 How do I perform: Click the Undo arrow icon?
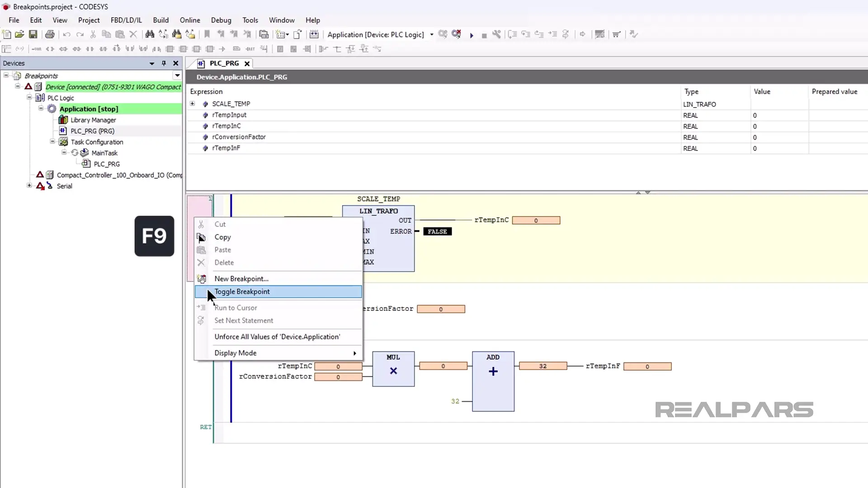pyautogui.click(x=66, y=34)
